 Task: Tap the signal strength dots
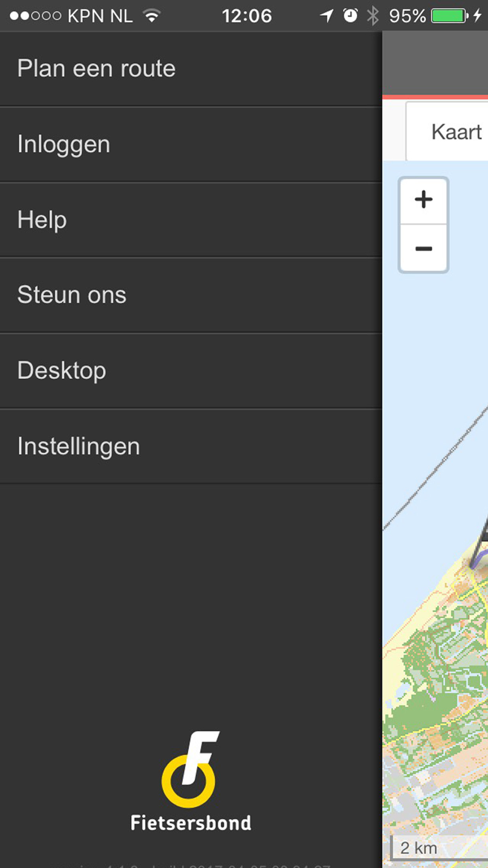(x=35, y=16)
